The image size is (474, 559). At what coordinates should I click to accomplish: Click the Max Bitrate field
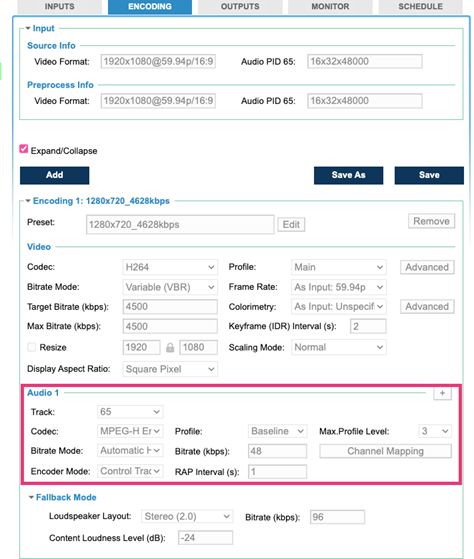coord(170,326)
